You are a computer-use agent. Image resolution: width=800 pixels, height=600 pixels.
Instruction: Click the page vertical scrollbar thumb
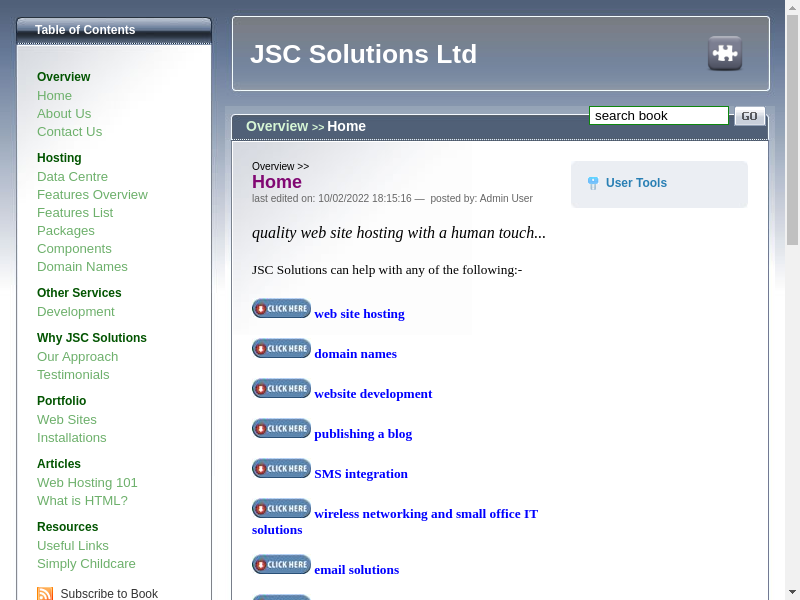(792, 130)
